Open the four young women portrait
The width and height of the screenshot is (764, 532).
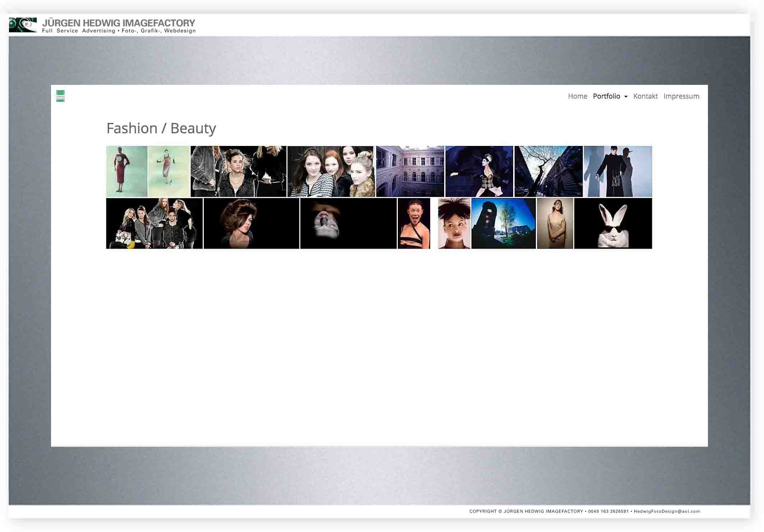(x=331, y=171)
